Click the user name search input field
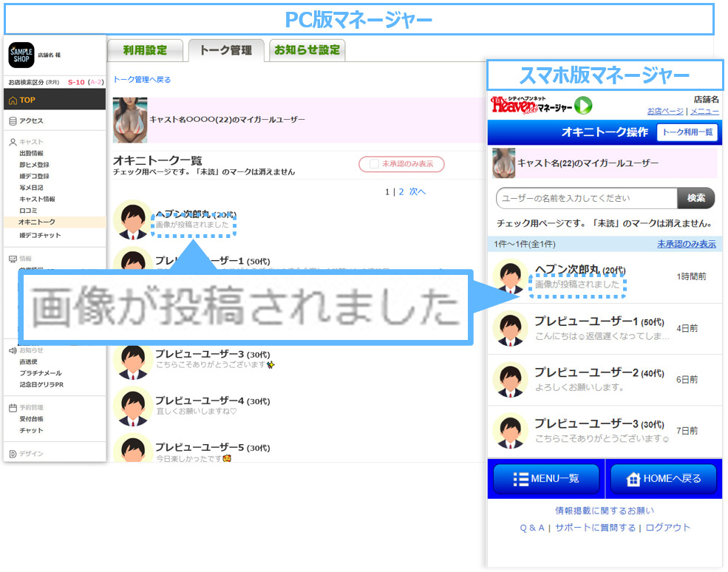Image resolution: width=728 pixels, height=572 pixels. click(587, 198)
